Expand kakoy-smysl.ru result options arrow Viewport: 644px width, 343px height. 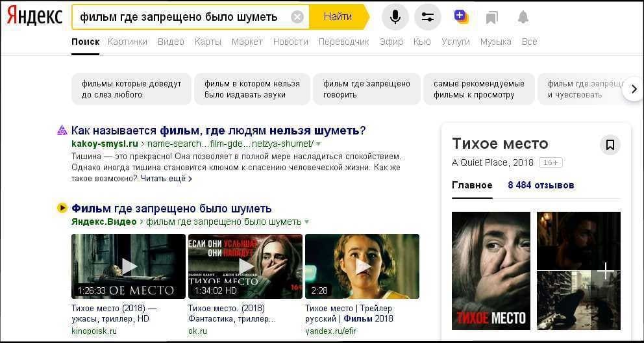(x=318, y=144)
